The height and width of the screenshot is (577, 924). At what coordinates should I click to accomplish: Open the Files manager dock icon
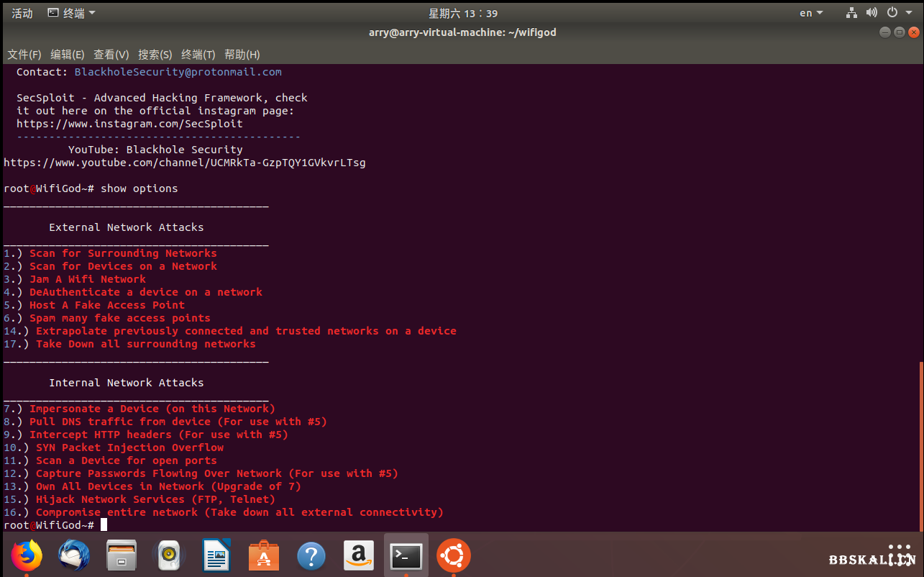(122, 555)
